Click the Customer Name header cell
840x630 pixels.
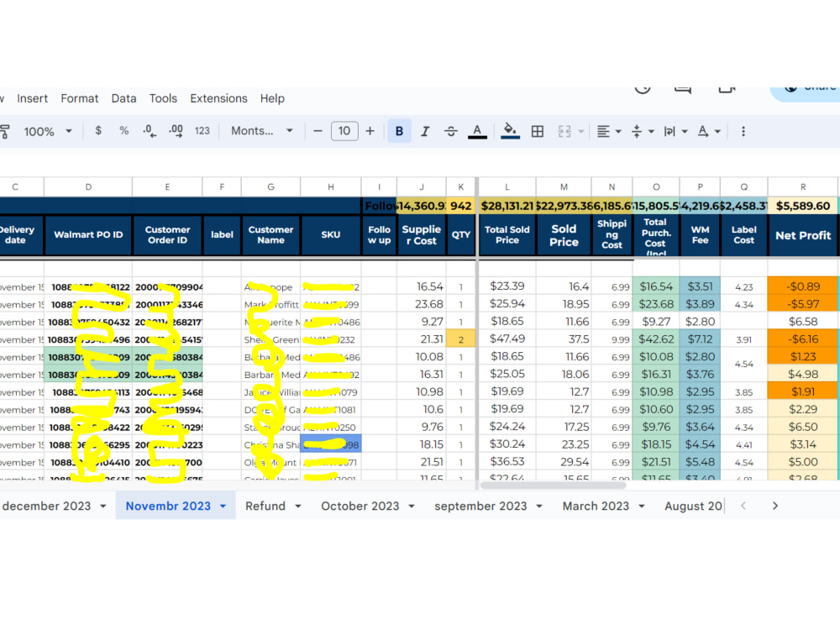point(270,234)
